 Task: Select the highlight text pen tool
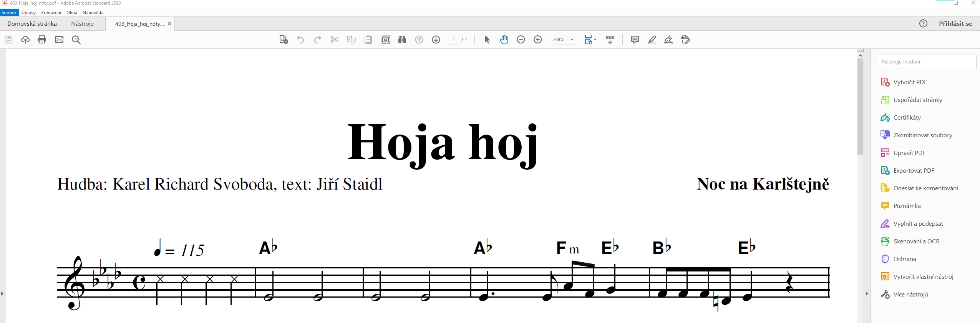coord(652,40)
